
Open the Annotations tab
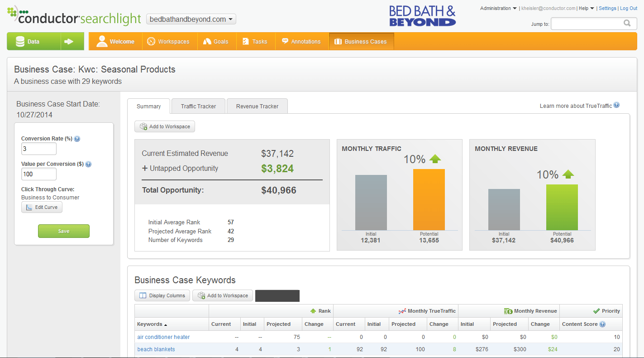pos(302,41)
